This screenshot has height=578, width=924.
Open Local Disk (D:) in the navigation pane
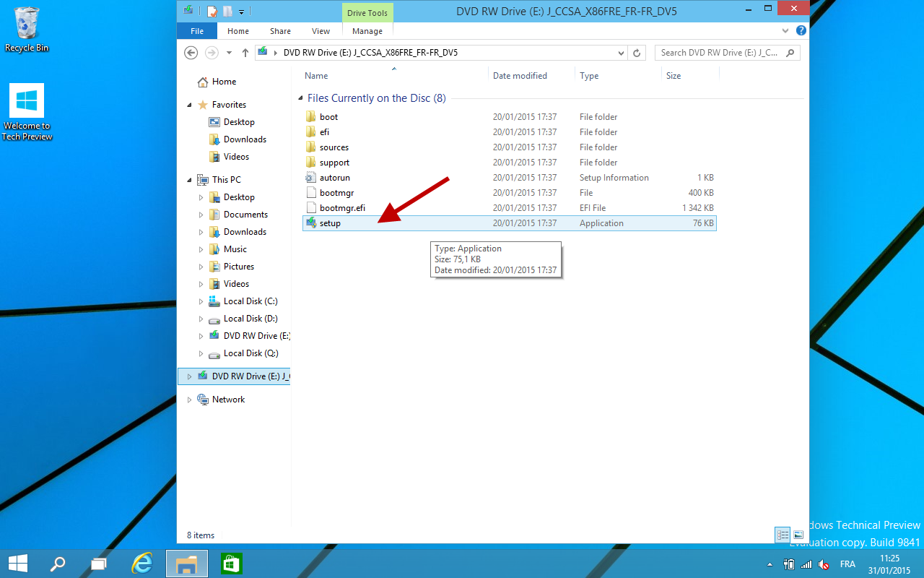pyautogui.click(x=250, y=319)
